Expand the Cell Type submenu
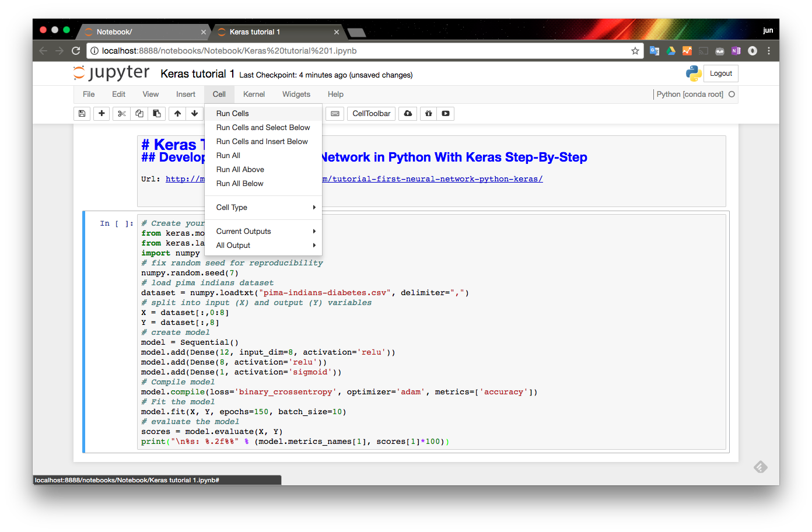Screen dimensions: 812x532 coord(264,208)
